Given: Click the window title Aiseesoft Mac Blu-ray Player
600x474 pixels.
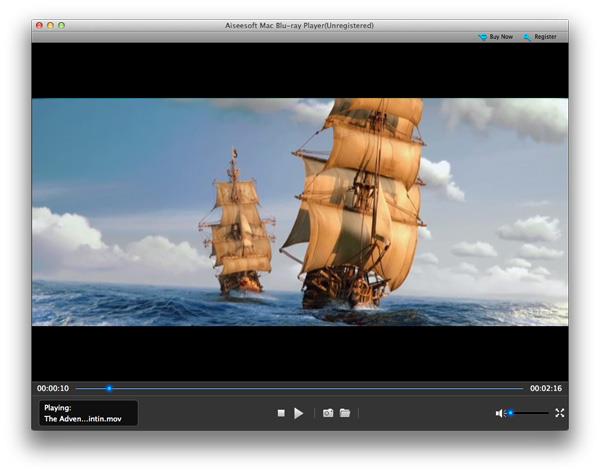Looking at the screenshot, I should tap(299, 26).
